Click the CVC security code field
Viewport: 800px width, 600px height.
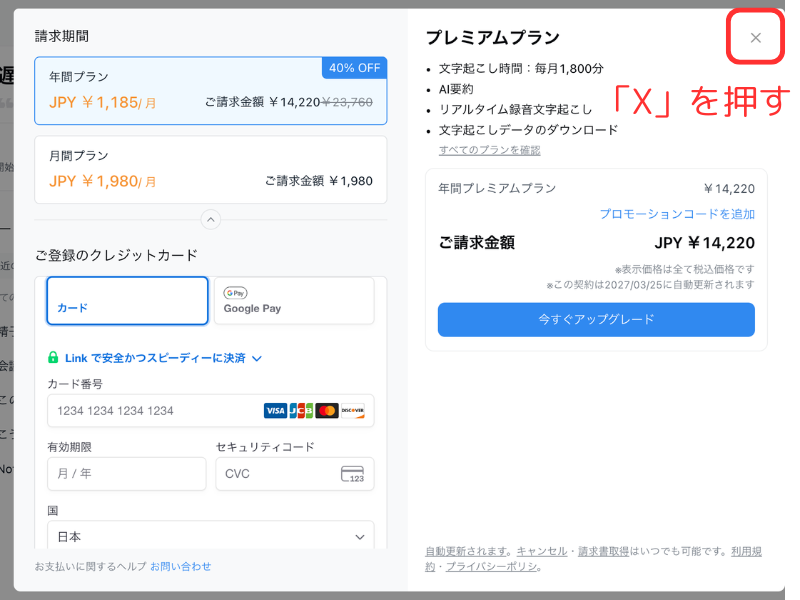pos(280,474)
